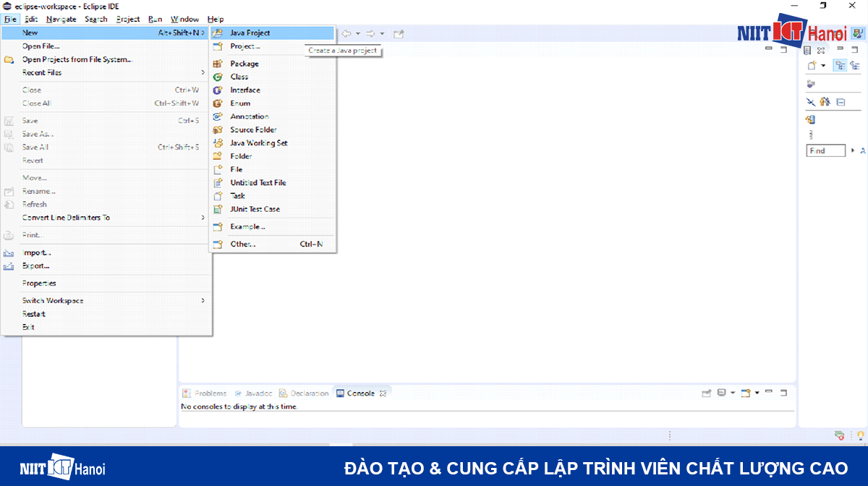Toggle the Pin Console option
Image resolution: width=868 pixels, height=486 pixels.
coord(707,393)
